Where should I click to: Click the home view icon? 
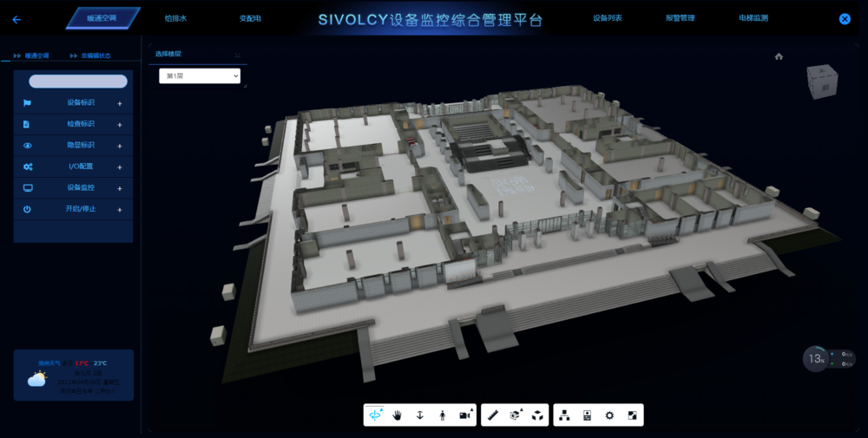[x=779, y=56]
